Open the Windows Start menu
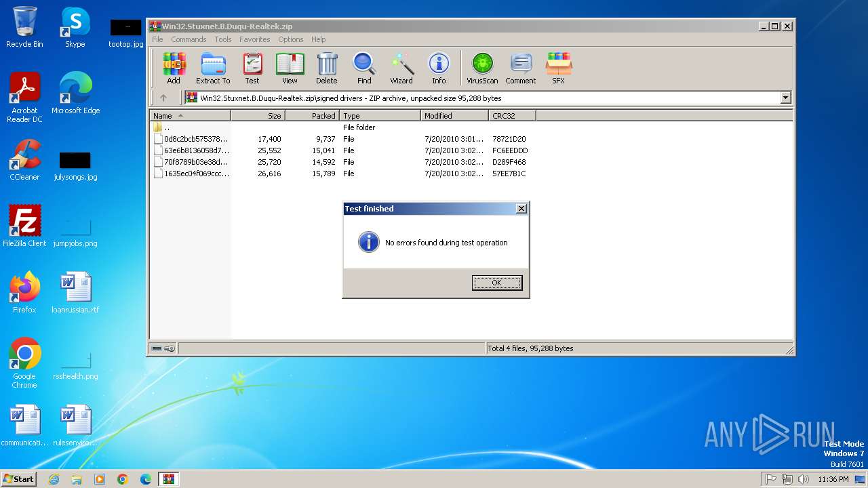Screen dimensions: 868x488 [x=19, y=479]
